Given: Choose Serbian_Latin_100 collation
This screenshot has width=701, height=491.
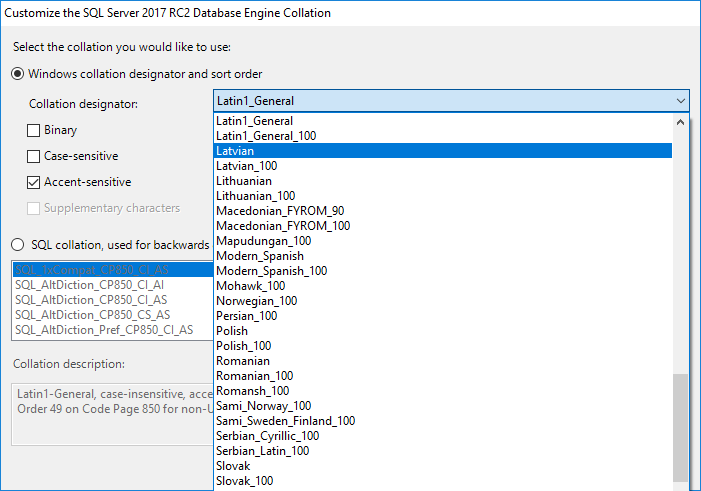Looking at the screenshot, I should click(x=443, y=450).
